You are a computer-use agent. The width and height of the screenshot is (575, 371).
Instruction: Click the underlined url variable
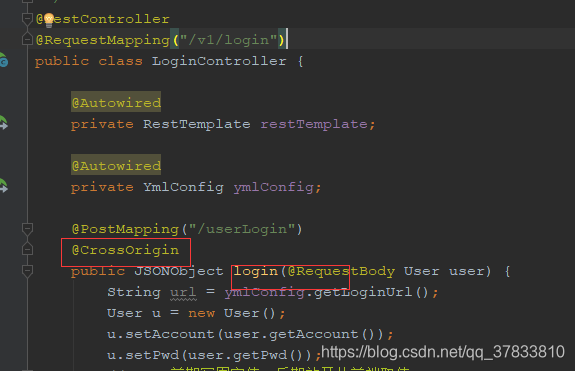pos(183,292)
